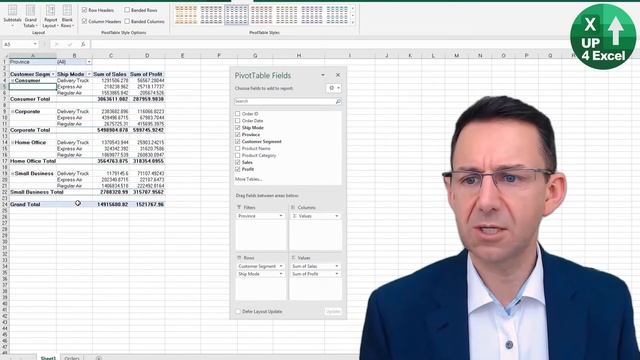Open the Province (All) filter dropdown

pyautogui.click(x=89, y=62)
